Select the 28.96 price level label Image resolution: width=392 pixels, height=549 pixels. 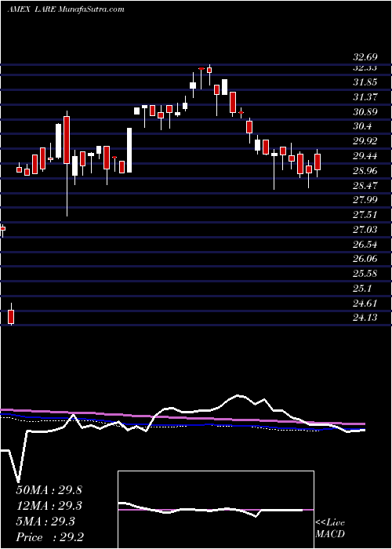[x=365, y=170]
